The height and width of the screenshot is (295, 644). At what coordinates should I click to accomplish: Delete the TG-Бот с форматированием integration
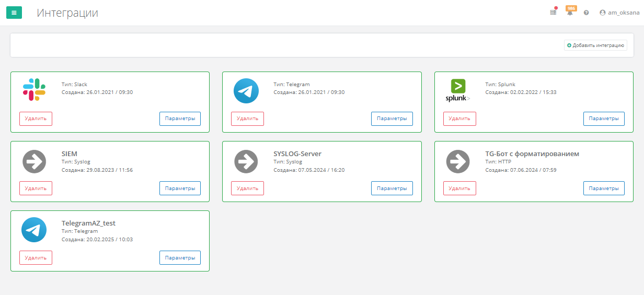click(x=459, y=188)
